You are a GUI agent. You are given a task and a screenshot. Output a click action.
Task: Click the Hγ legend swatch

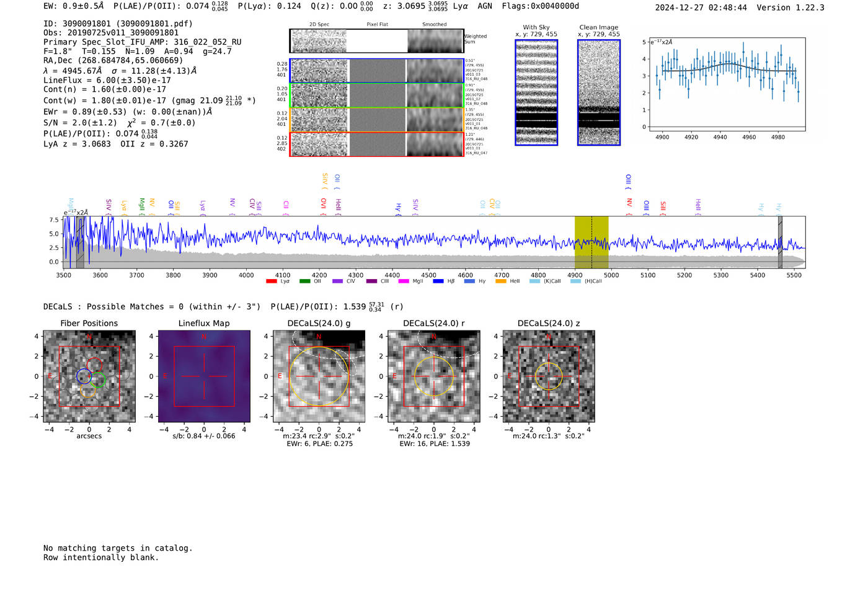[469, 281]
